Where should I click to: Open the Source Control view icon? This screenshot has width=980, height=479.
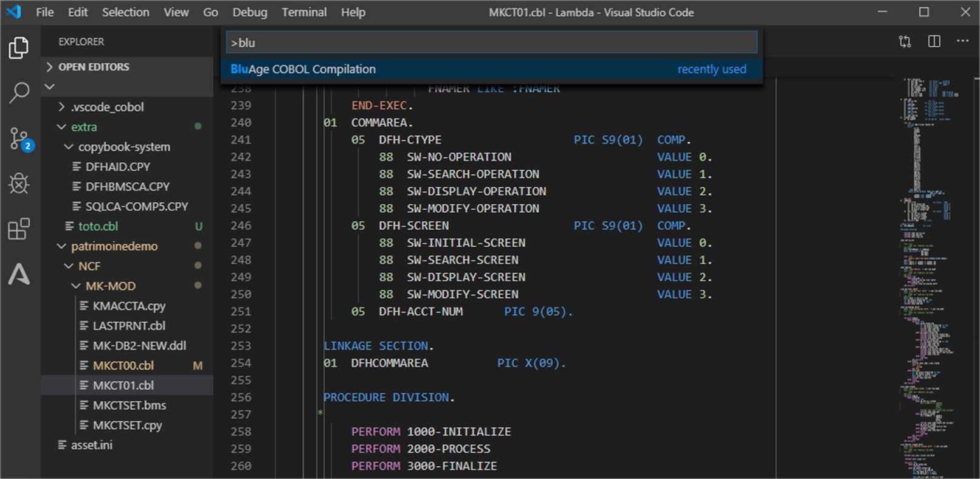point(19,139)
